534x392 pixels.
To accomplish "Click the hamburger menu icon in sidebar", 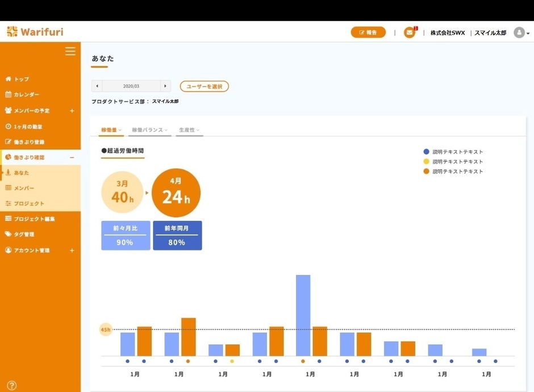I will 70,51.
